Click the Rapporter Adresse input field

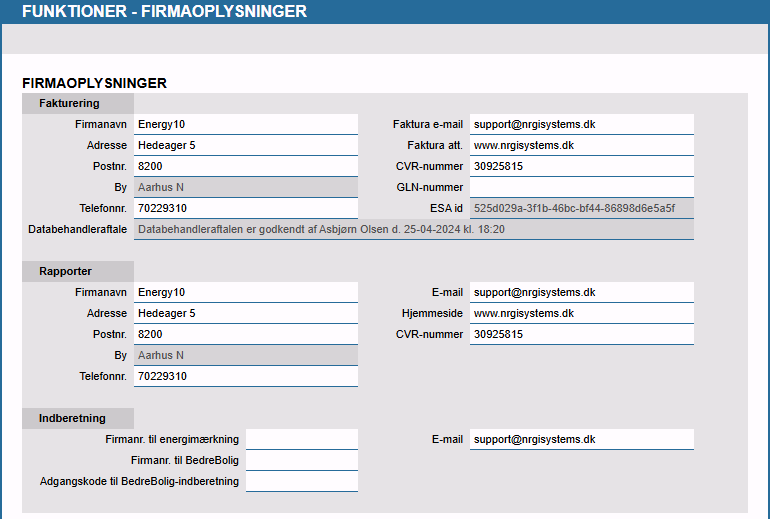(245, 313)
